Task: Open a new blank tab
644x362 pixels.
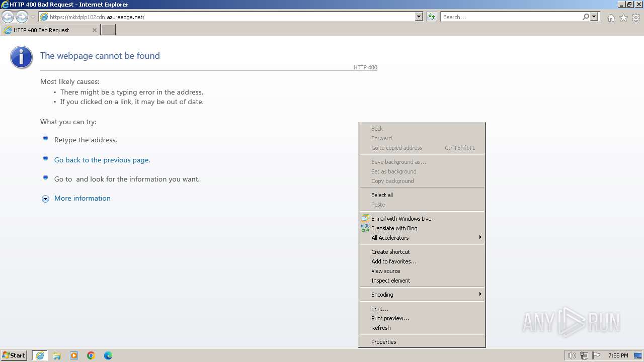Action: click(x=108, y=30)
